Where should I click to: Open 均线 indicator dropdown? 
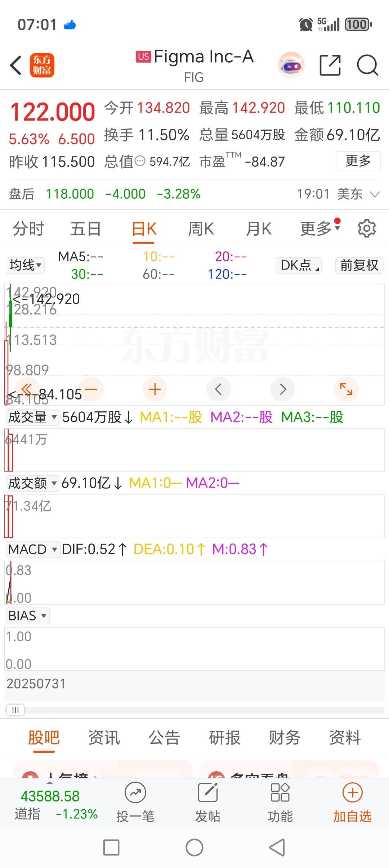25,265
